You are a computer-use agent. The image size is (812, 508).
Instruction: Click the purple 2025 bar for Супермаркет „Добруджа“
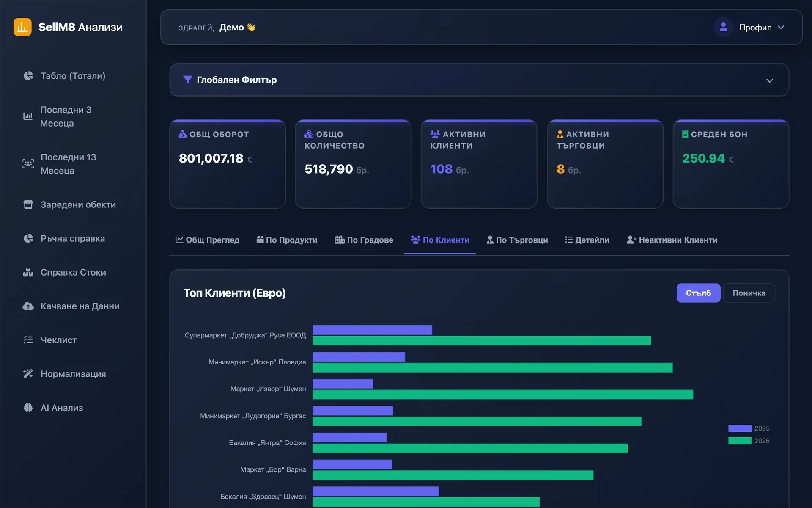pos(372,330)
